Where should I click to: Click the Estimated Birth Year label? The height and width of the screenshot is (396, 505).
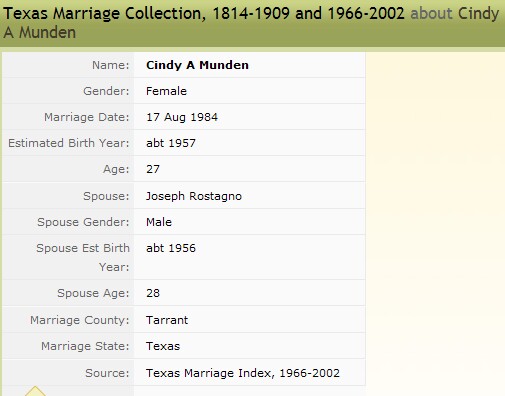[69, 143]
